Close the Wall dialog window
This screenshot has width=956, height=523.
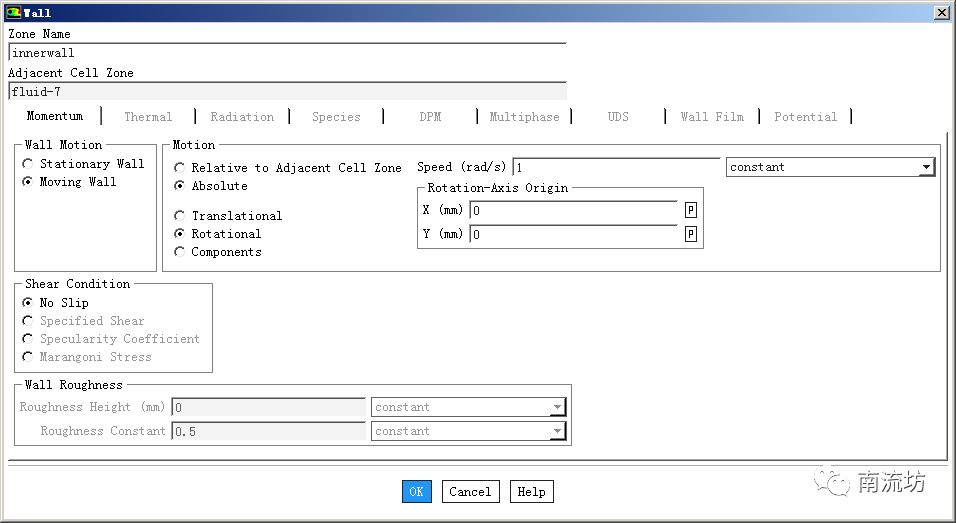(x=941, y=13)
